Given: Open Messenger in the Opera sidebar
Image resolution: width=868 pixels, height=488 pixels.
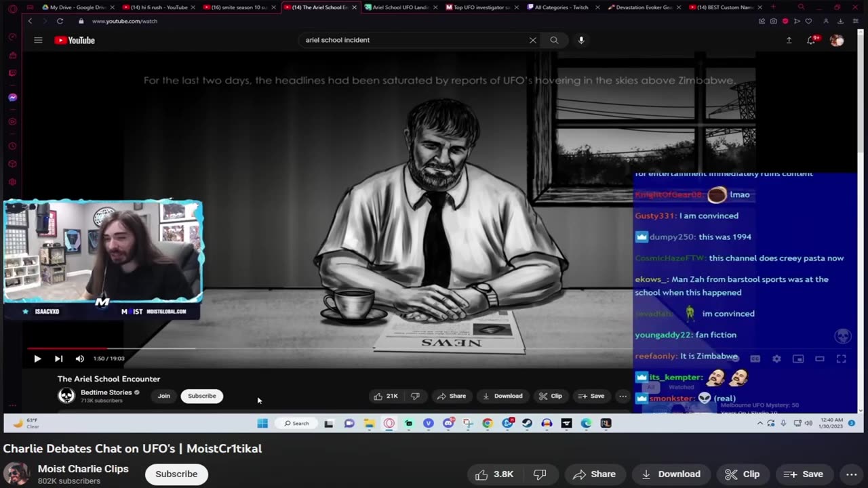Looking at the screenshot, I should click(12, 98).
